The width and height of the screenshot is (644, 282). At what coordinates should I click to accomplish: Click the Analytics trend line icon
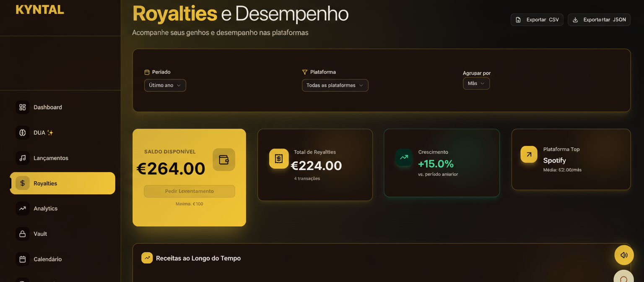click(x=23, y=209)
